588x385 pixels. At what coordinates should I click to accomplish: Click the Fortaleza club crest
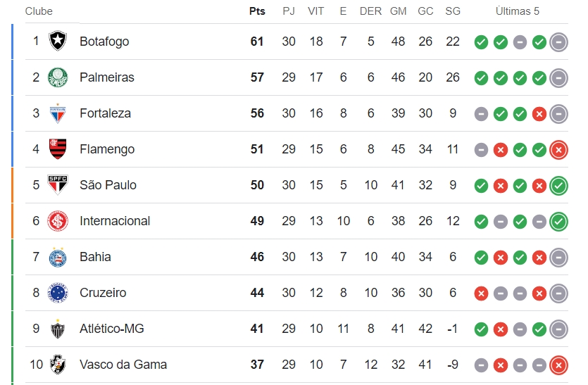(58, 113)
